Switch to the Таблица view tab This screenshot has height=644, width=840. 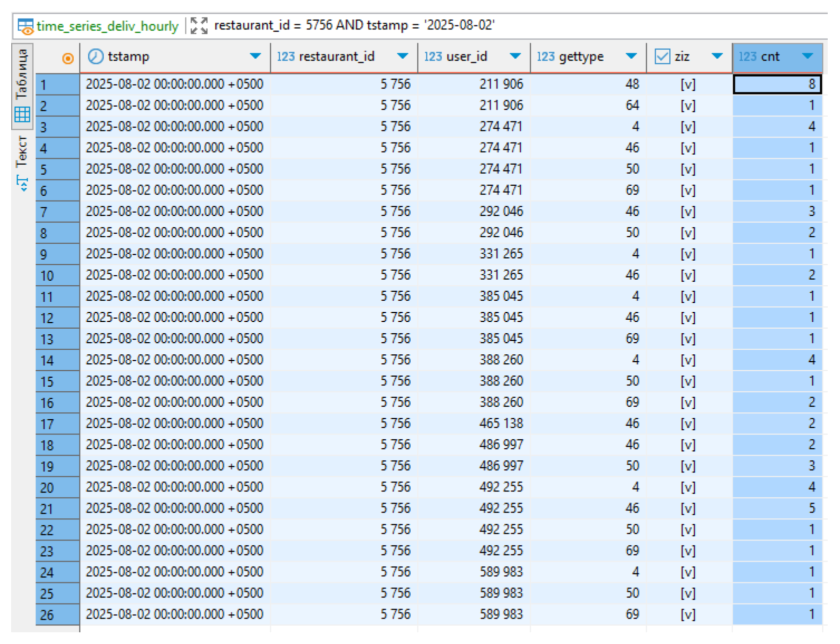(x=22, y=74)
